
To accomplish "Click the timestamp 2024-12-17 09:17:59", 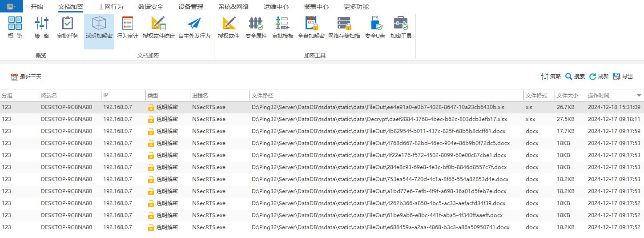I will click(x=614, y=131).
